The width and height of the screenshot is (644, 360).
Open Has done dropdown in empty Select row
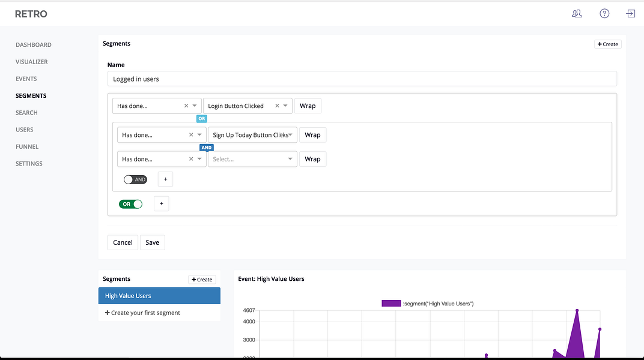199,159
